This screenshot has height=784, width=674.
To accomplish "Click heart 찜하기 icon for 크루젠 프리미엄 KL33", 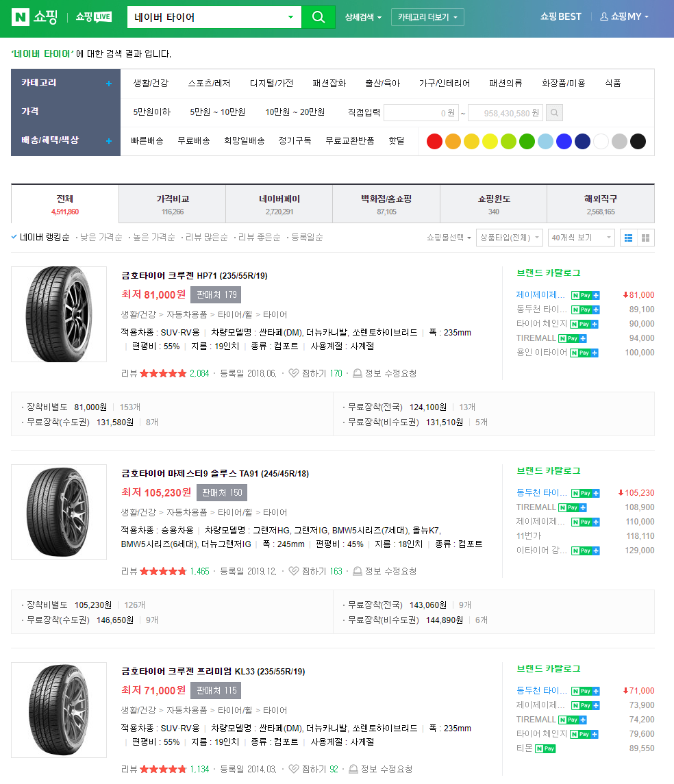I will (293, 769).
